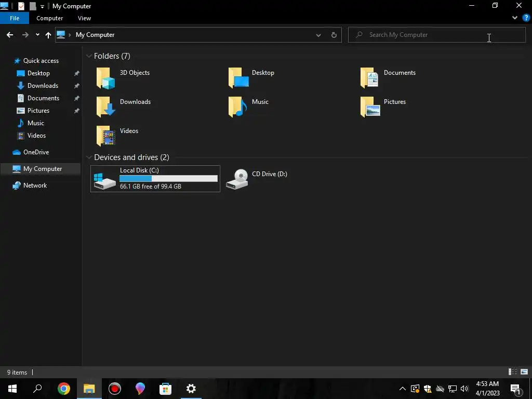Click File Explorer taskbar icon
Screen dimensions: 532x399
89,389
